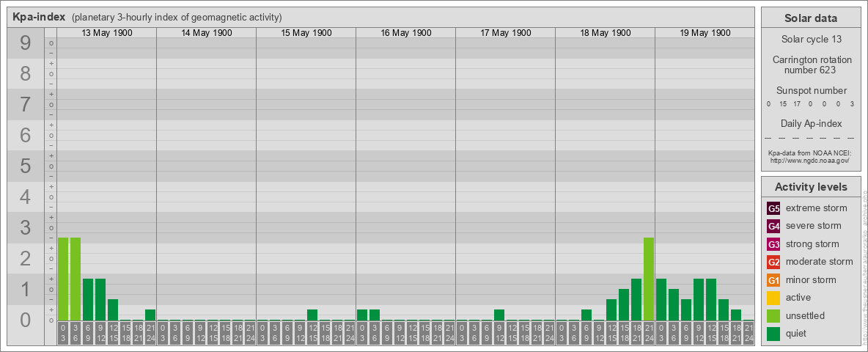Click the '14 May 1900' date header
Image resolution: width=868 pixels, height=352 pixels.
[x=207, y=33]
